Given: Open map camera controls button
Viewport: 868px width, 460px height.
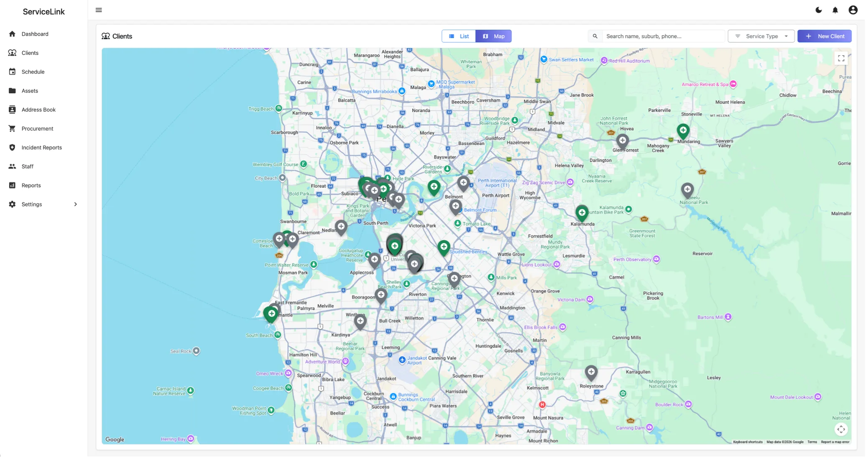Looking at the screenshot, I should 841,429.
